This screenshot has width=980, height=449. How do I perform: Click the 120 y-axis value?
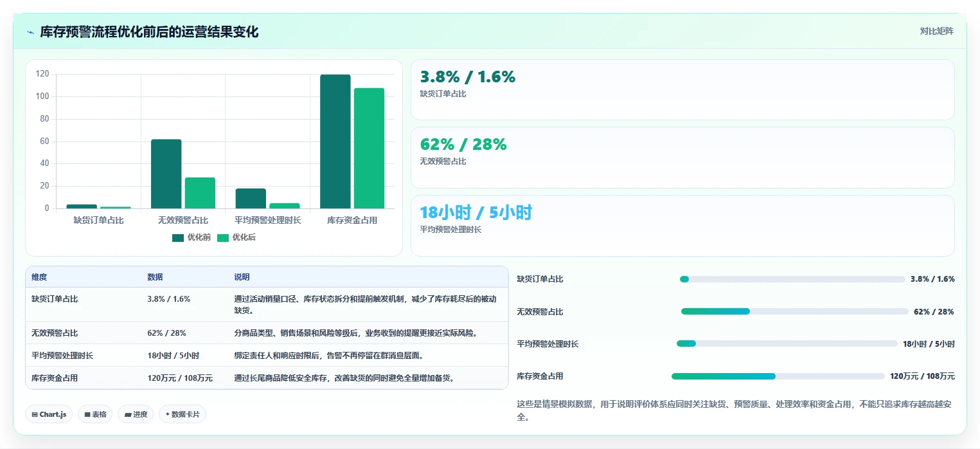click(42, 74)
